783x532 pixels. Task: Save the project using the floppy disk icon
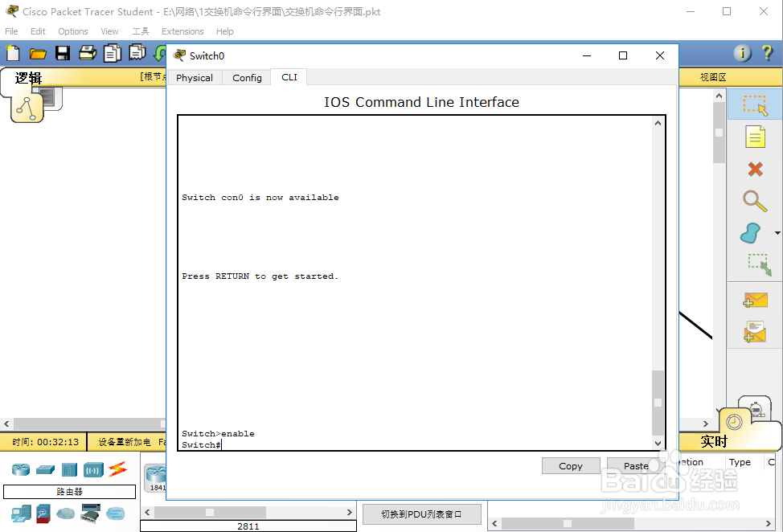(63, 53)
